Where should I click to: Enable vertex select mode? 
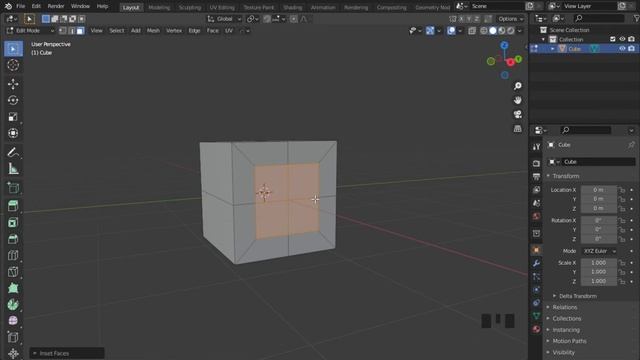(62, 31)
